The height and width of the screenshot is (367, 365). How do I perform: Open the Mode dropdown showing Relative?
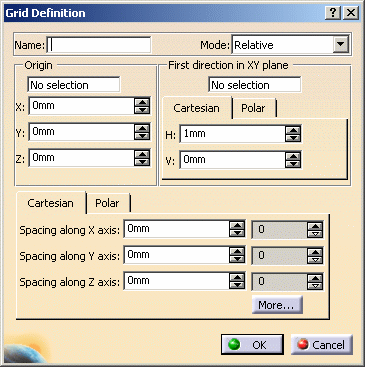tap(340, 45)
